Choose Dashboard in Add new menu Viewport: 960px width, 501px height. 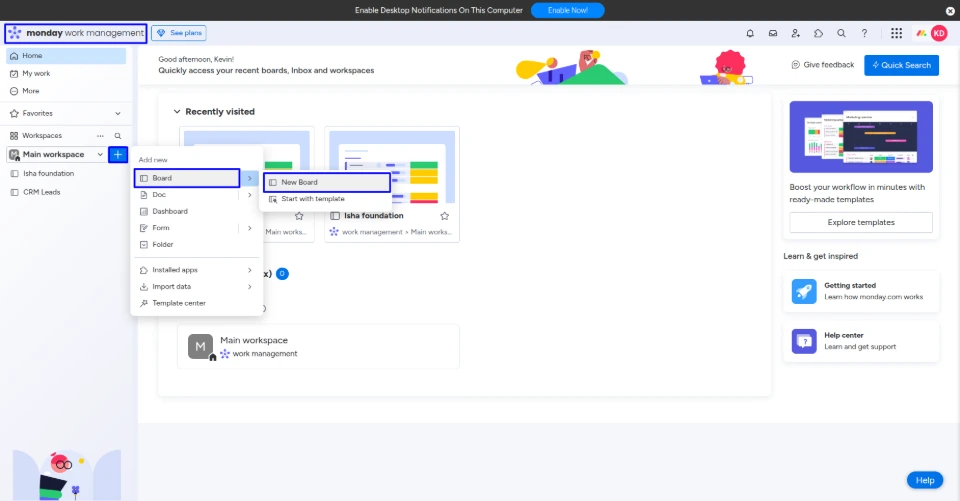[x=170, y=211]
